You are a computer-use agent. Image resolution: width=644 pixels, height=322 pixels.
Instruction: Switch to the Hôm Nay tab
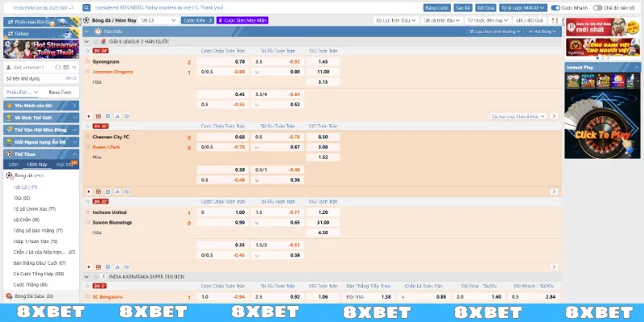pos(39,163)
